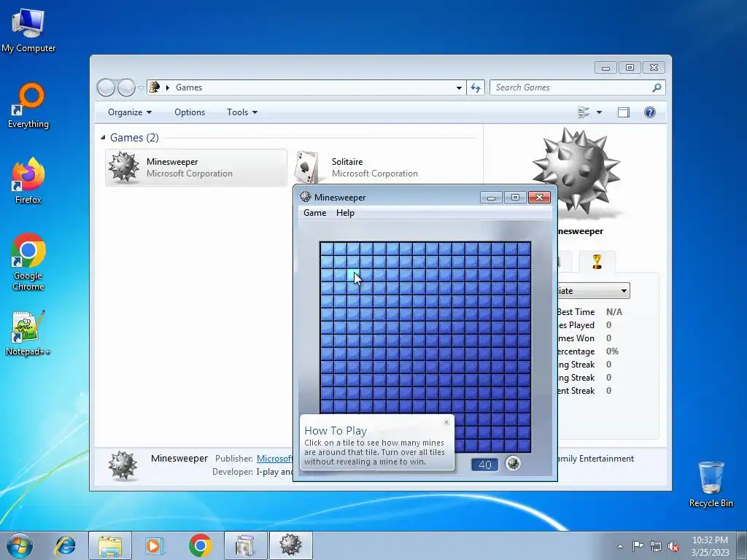Open Windows Explorer from the taskbar
This screenshot has width=747, height=560.
pos(110,545)
